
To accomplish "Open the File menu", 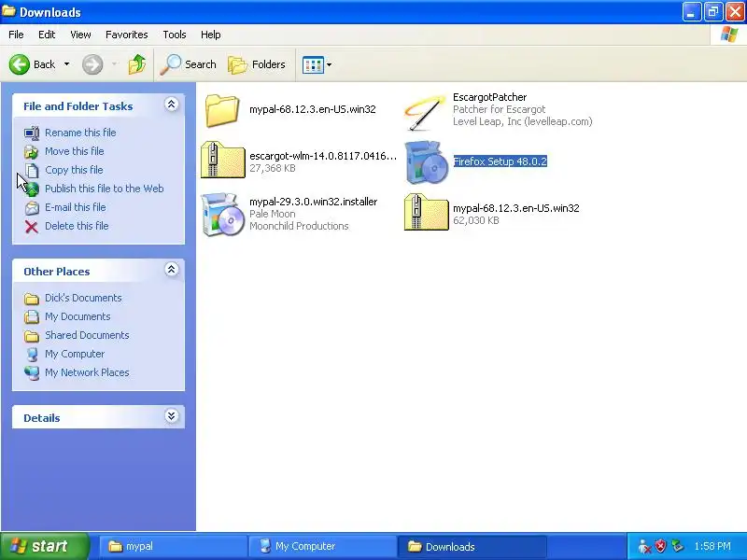I will [16, 35].
